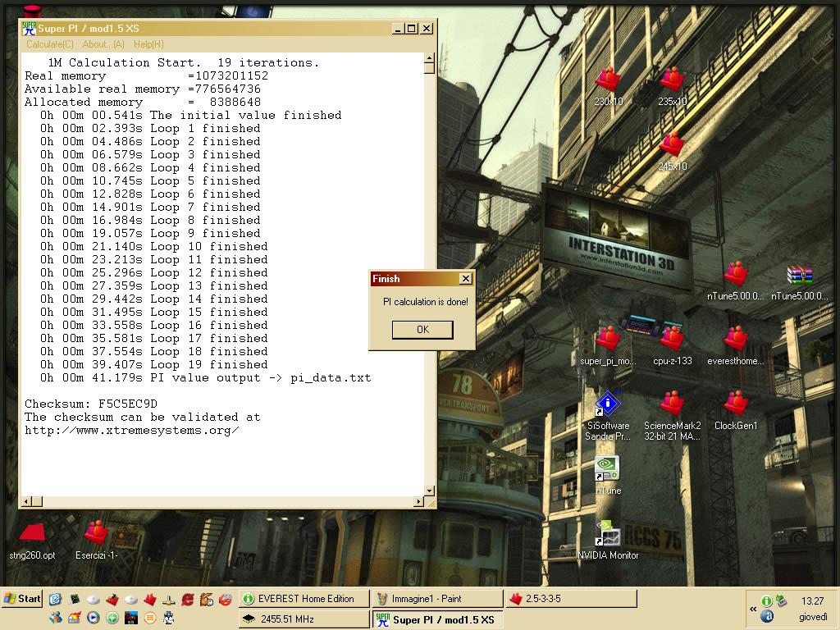Image resolution: width=840 pixels, height=630 pixels.
Task: Open ScienceMark2 32-bit desktop icon
Action: [x=672, y=416]
